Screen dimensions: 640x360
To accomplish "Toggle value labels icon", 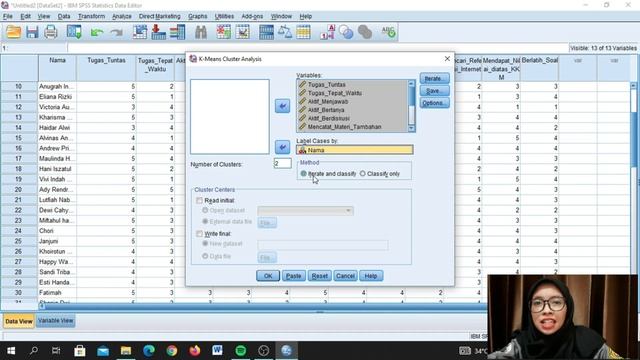I will (x=327, y=32).
